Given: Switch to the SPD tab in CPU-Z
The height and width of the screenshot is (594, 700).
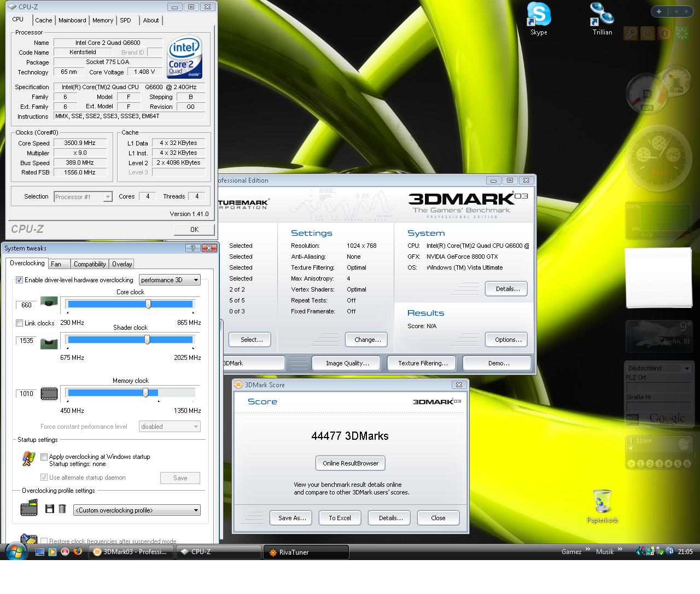Looking at the screenshot, I should 126,20.
